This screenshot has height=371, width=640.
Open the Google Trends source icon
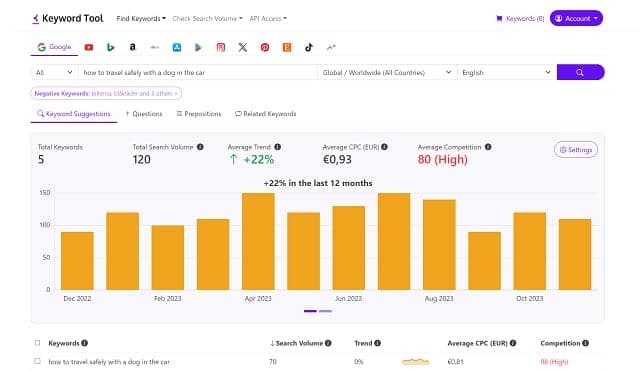(x=331, y=47)
